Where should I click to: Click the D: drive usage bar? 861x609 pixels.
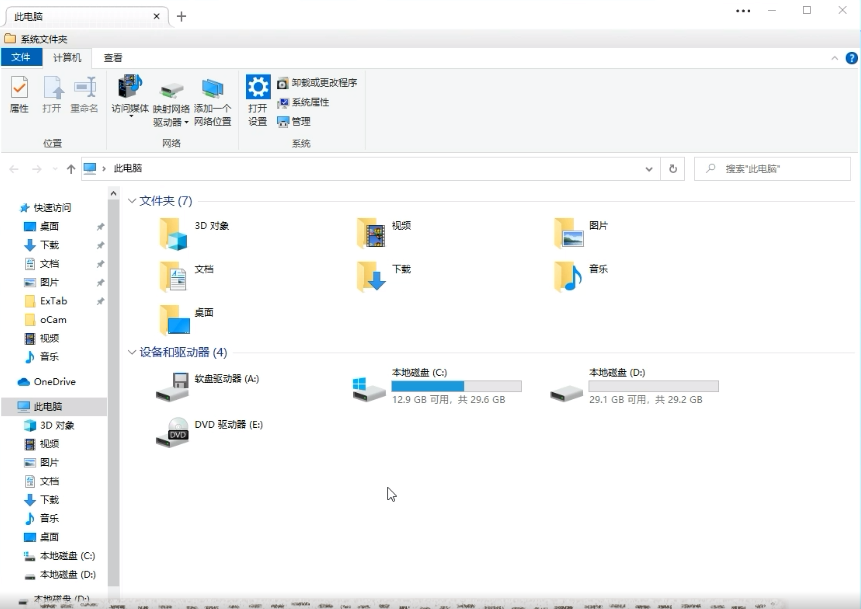point(653,386)
